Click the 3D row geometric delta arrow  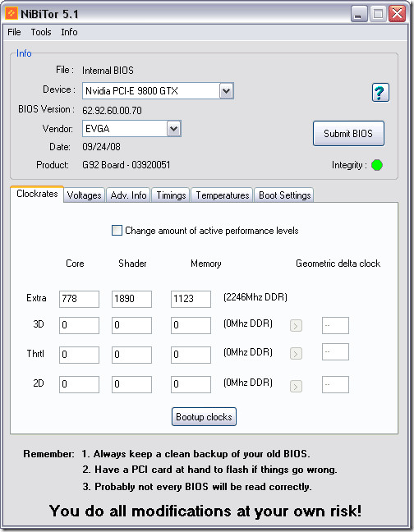(296, 326)
